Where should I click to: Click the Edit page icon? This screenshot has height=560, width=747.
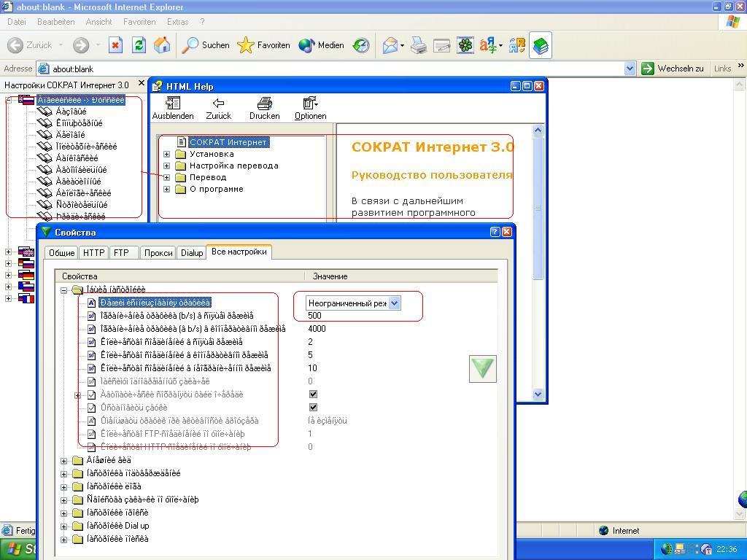coord(441,46)
